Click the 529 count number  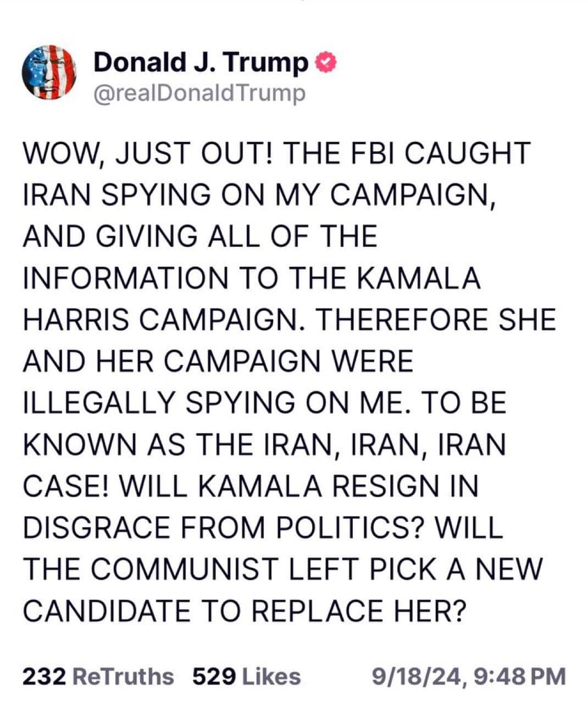[x=215, y=676]
